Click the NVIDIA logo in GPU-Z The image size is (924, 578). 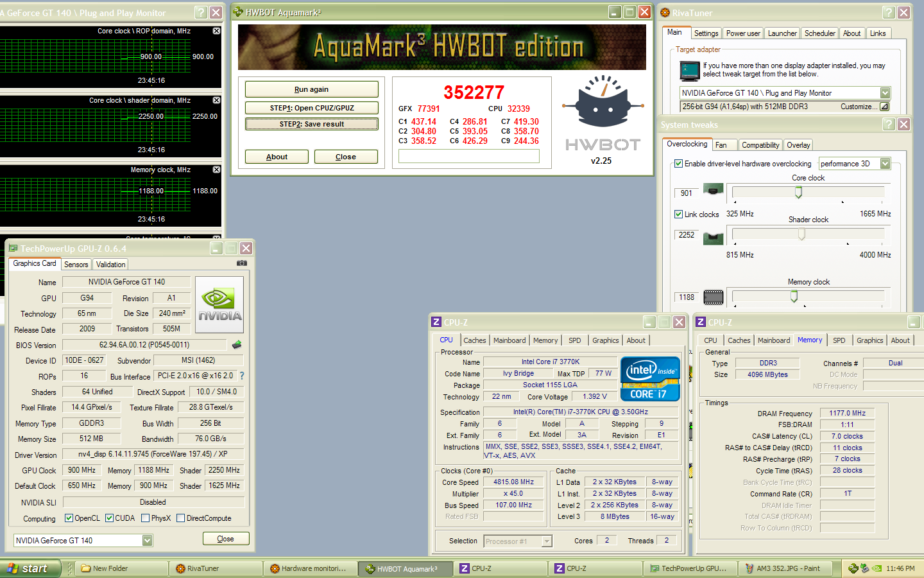pyautogui.click(x=219, y=304)
